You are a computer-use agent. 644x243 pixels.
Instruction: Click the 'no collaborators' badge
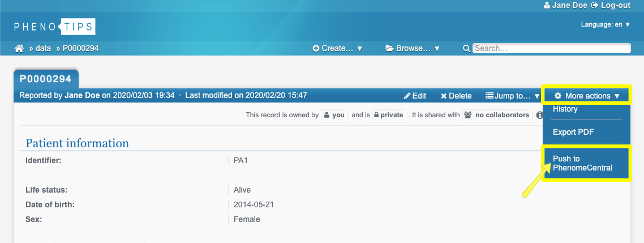[497, 115]
